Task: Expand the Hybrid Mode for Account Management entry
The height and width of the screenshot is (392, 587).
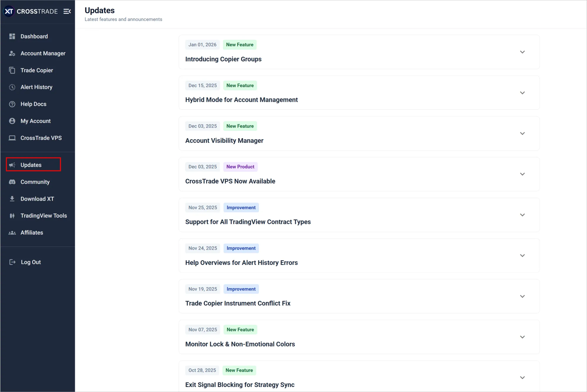Action: point(522,93)
